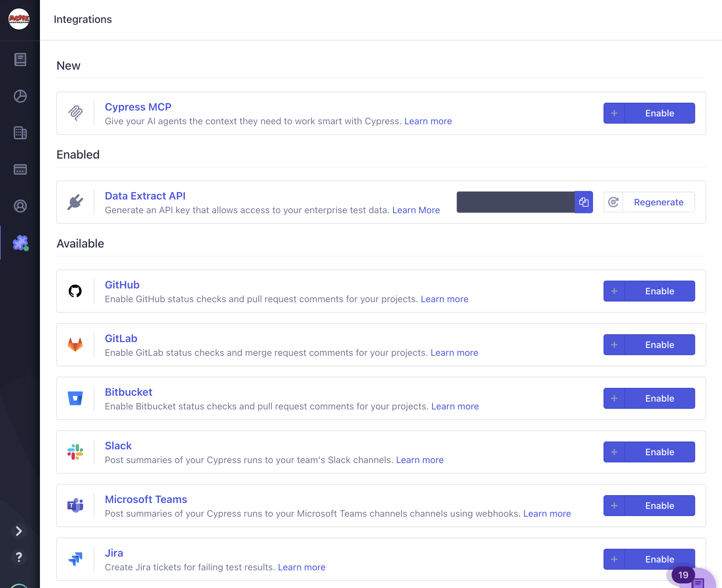Click the GitLab fox logo
This screenshot has width=722, height=588.
tap(75, 345)
